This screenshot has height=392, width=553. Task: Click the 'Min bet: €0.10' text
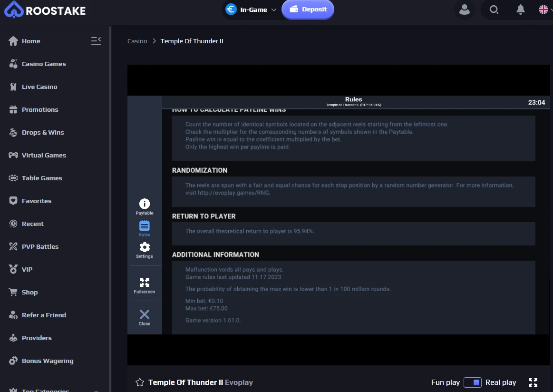pyautogui.click(x=204, y=301)
